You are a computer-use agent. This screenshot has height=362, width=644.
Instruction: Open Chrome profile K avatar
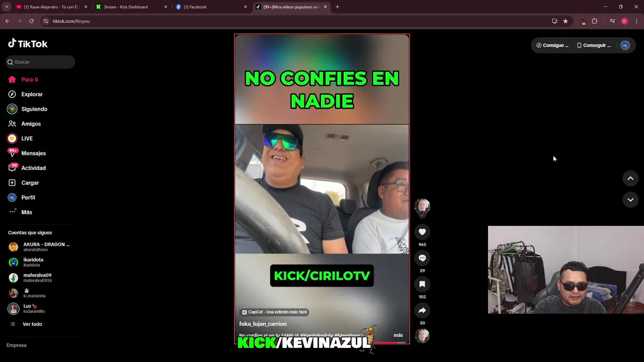tap(624, 21)
